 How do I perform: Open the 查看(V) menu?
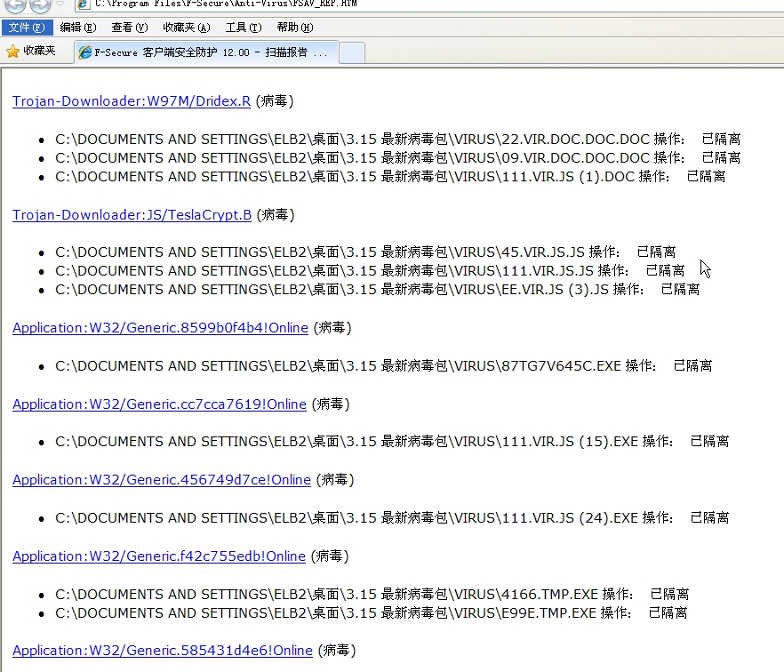coord(129,28)
